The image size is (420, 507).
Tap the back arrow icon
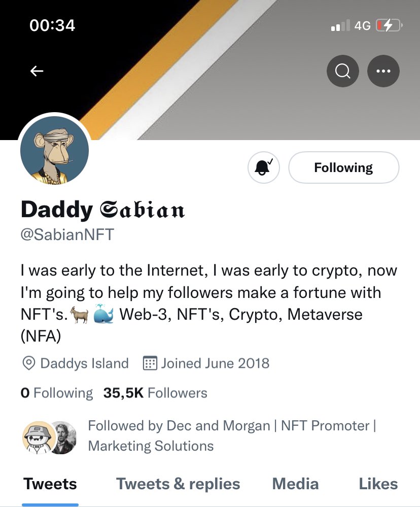pos(37,71)
